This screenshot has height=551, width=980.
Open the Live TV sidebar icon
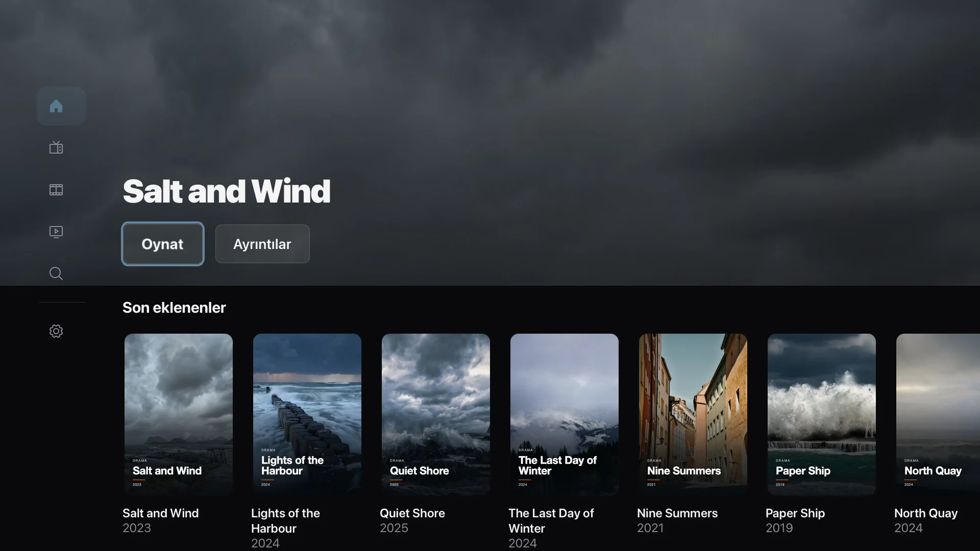[56, 148]
